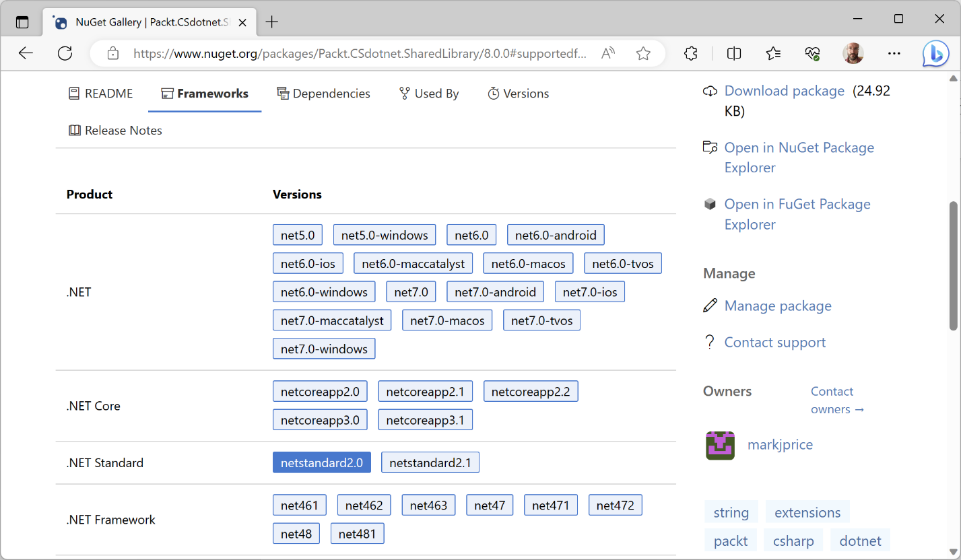Click the NuGet Package Explorer folder icon
This screenshot has width=961, height=560.
(x=710, y=147)
